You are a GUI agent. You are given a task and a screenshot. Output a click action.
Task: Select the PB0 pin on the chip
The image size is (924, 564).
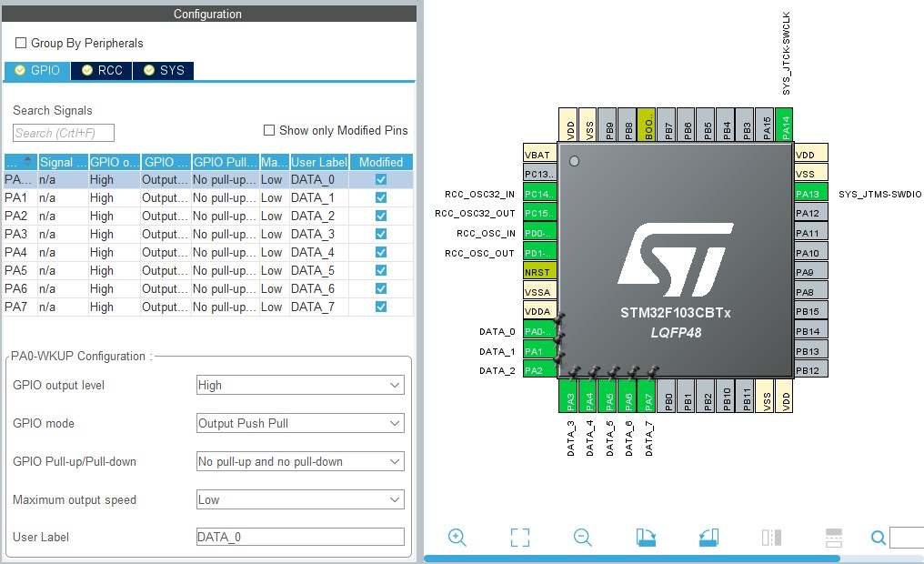(x=667, y=396)
